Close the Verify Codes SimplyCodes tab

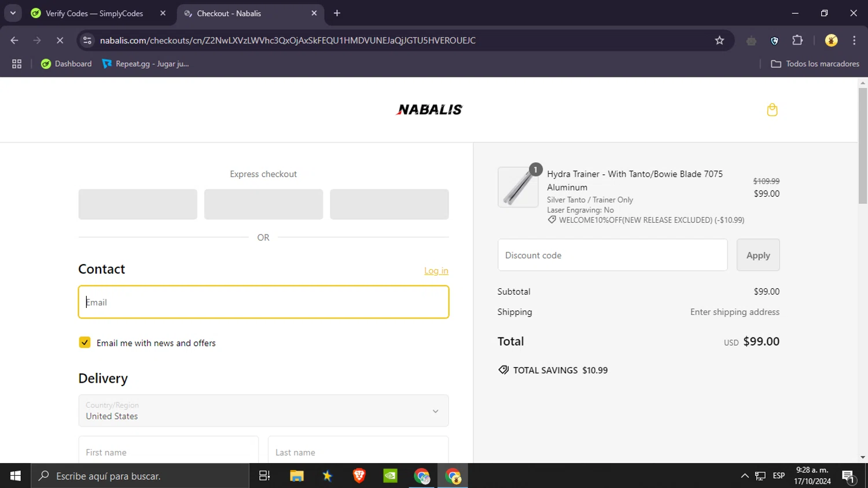click(x=163, y=13)
